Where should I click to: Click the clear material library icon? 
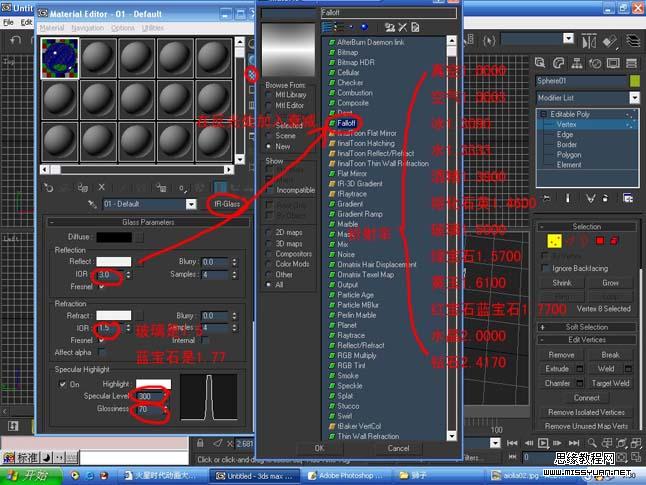point(415,28)
